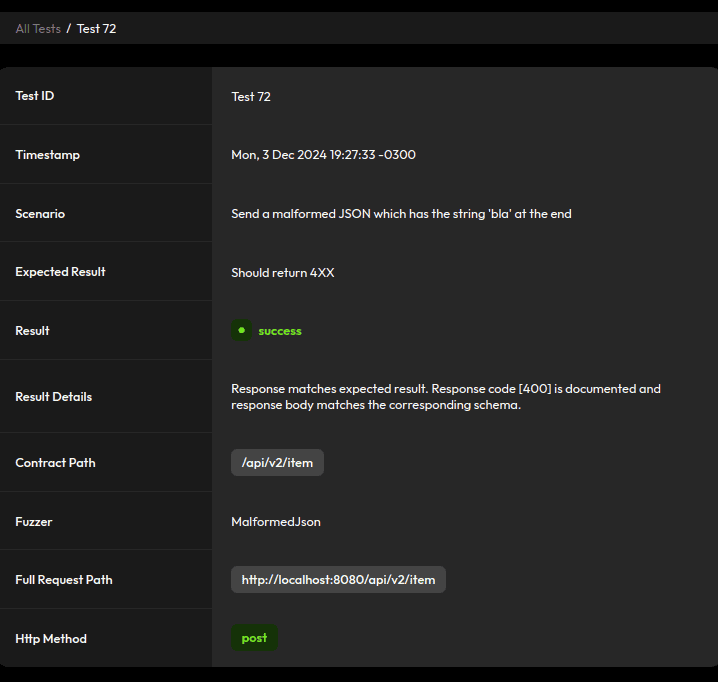
Task: Click the All Tests breadcrumb link
Action: (x=38, y=29)
